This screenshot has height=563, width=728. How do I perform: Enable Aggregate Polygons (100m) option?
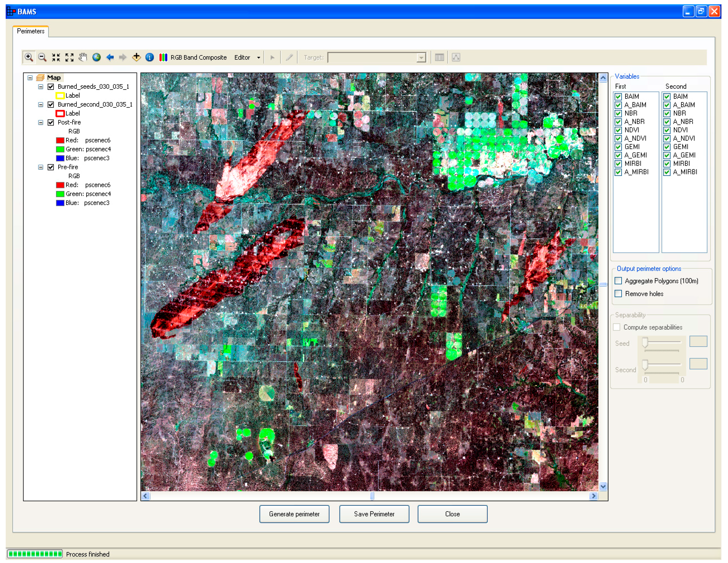point(618,281)
